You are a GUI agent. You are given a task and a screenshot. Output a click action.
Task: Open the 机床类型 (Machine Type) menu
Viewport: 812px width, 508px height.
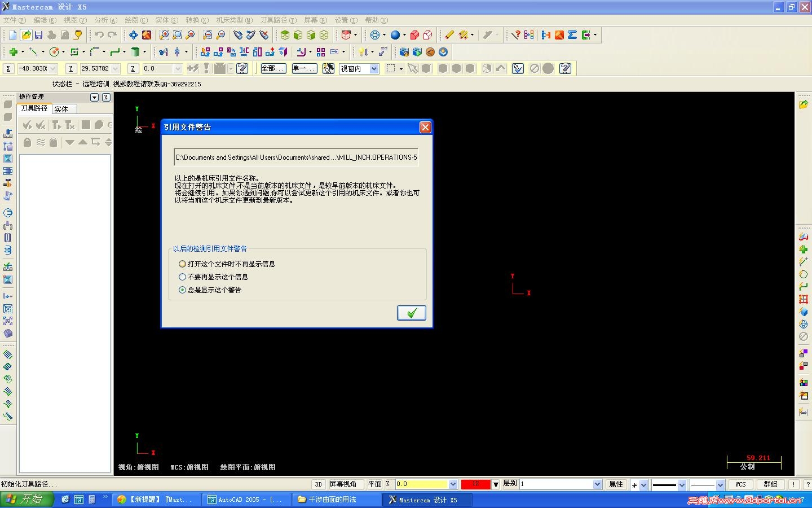click(x=234, y=20)
